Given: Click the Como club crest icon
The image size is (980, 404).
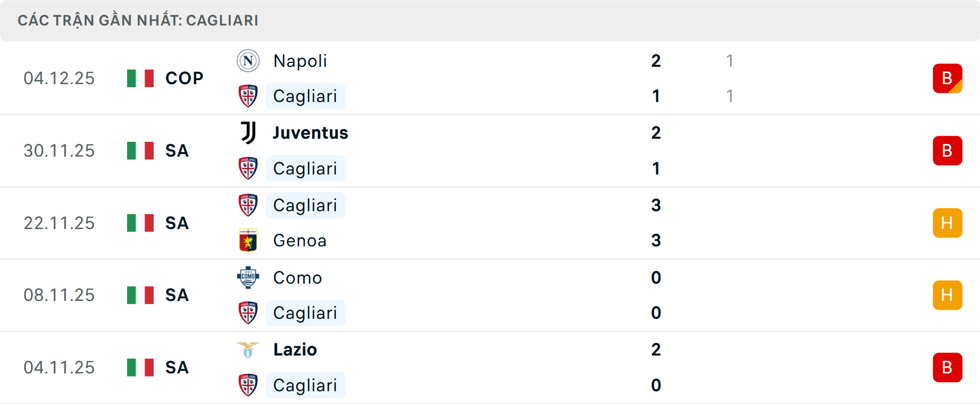Looking at the screenshot, I should coord(248,277).
